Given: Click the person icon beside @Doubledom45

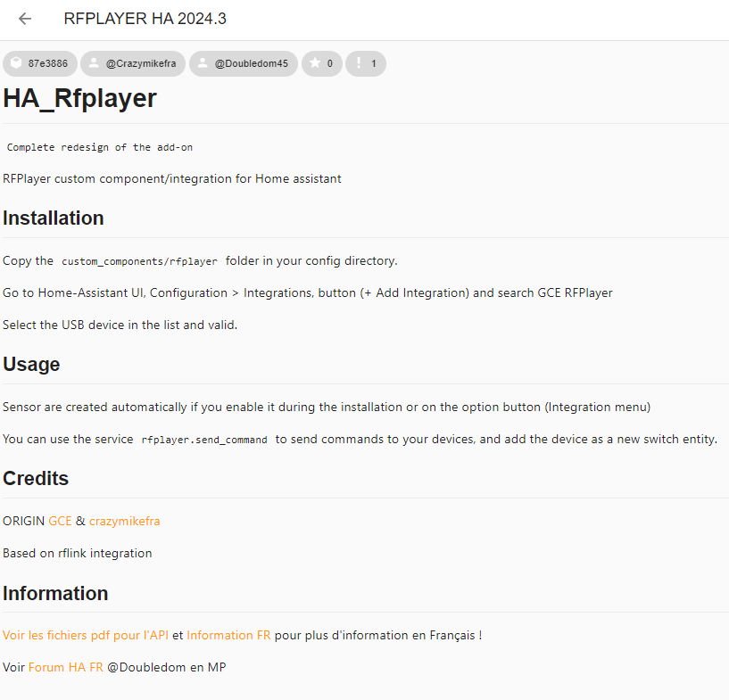Looking at the screenshot, I should (x=203, y=62).
